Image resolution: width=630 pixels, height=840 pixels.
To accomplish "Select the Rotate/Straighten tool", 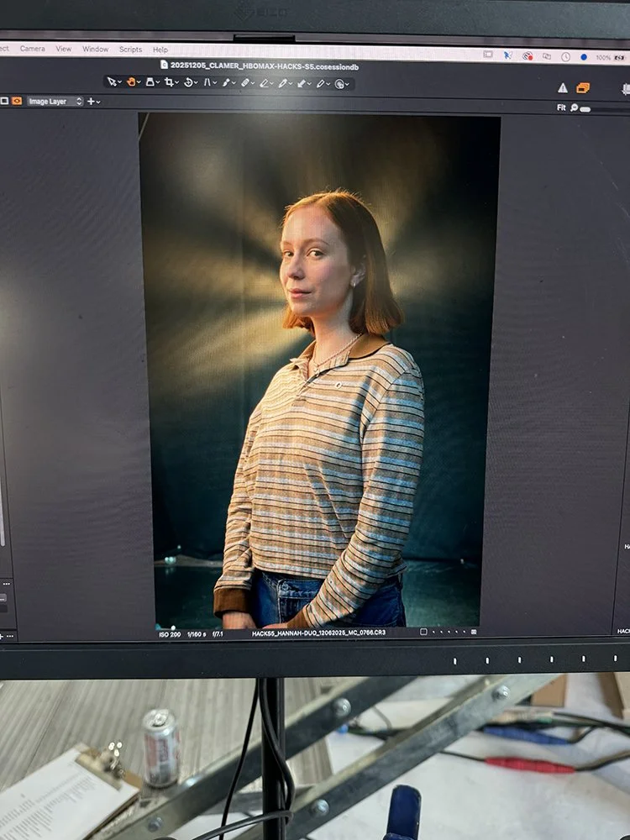I will click(188, 82).
